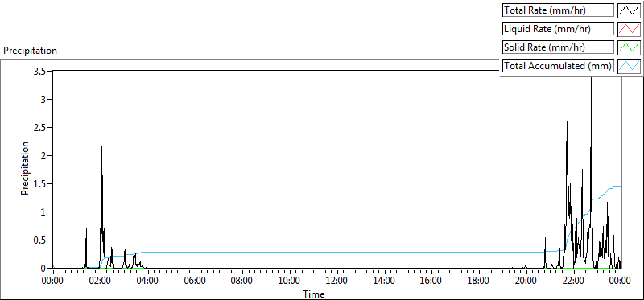This screenshot has height=300, width=644.
Task: Click the Precipitation graph caption above plot
Action: point(30,51)
